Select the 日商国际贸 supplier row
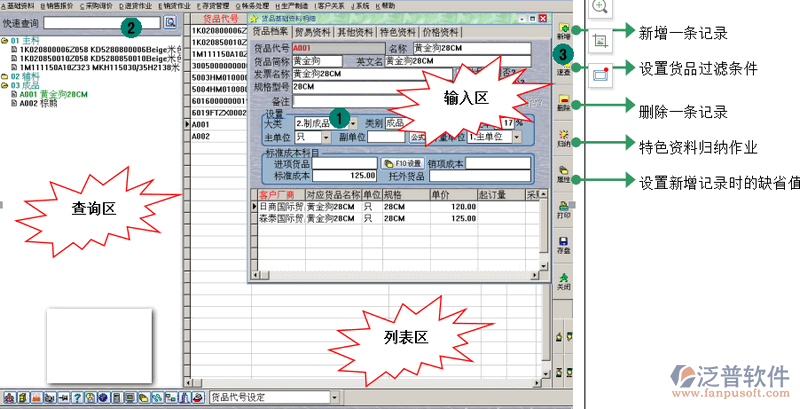 [x=281, y=207]
